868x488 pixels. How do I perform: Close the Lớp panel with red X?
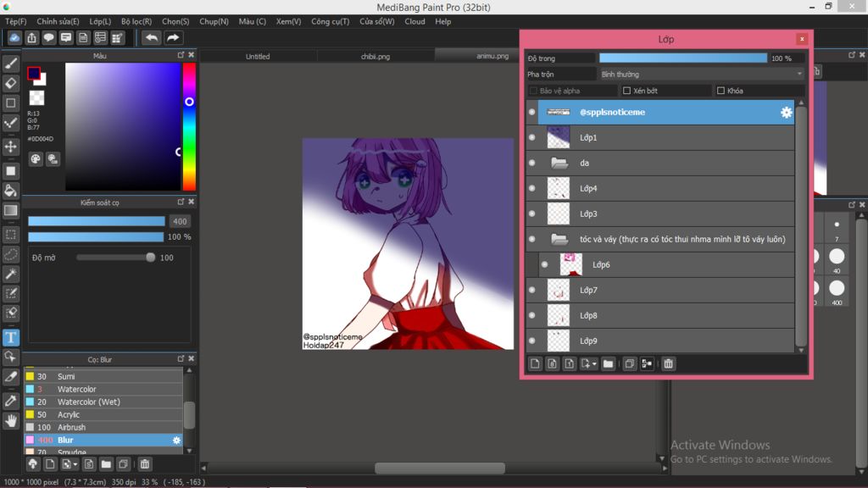click(x=802, y=39)
